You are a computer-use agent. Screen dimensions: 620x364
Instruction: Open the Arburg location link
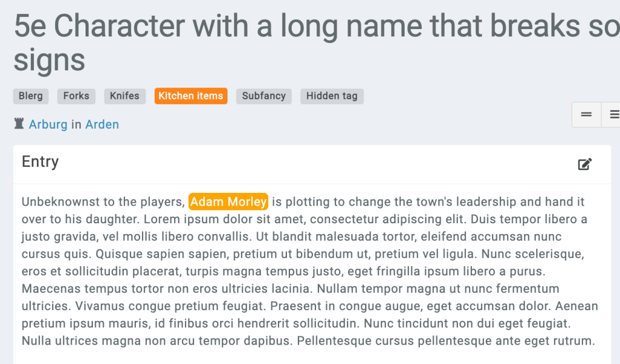(49, 124)
